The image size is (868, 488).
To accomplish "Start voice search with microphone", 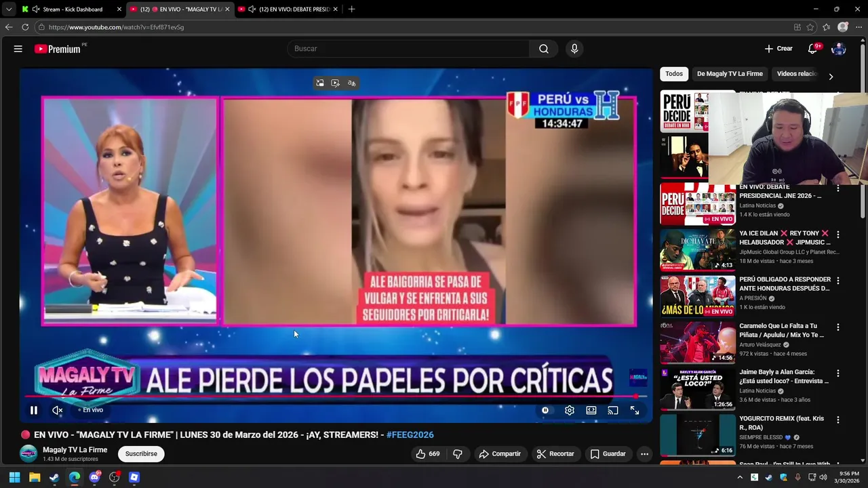I will (x=574, y=49).
